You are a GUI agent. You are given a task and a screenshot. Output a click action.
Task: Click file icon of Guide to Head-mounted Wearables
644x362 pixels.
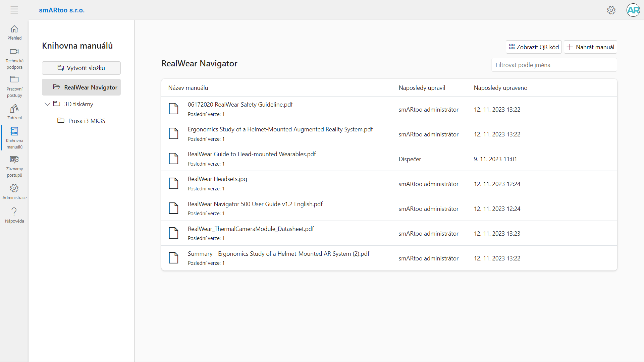[173, 158]
